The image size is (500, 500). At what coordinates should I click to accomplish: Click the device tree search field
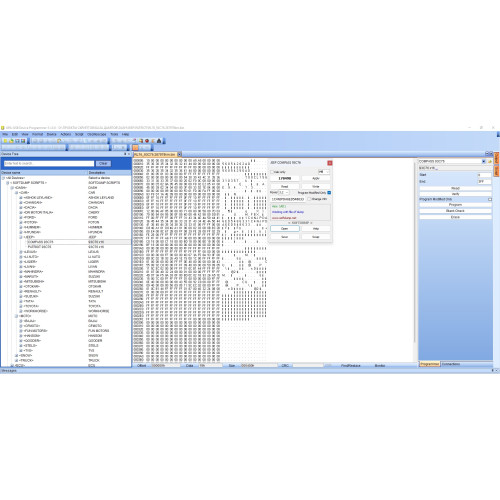pos(49,163)
